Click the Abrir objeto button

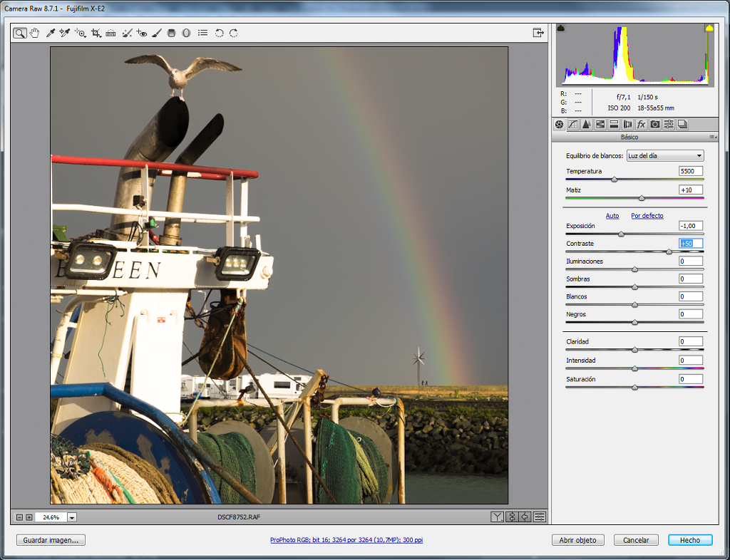point(577,540)
